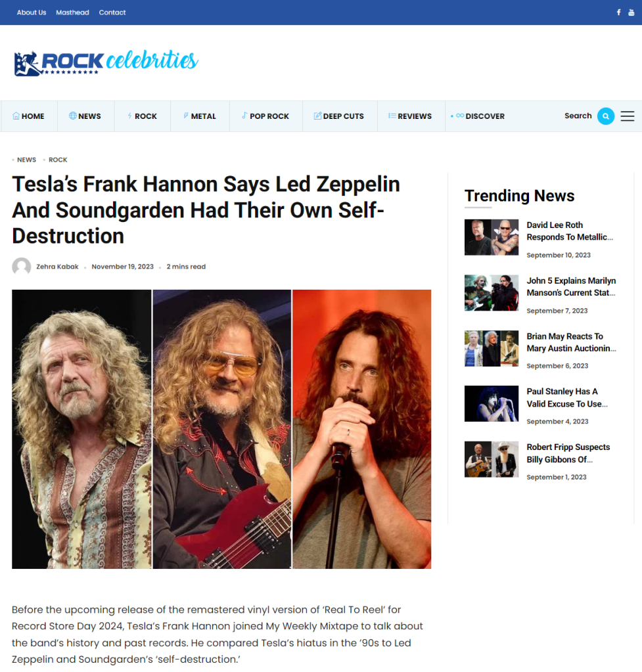Open the David Lee Roth trending article

570,231
